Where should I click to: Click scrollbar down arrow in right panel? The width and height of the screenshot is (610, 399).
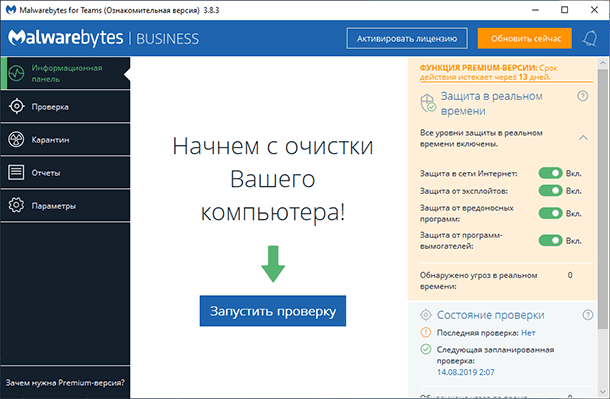(x=603, y=392)
